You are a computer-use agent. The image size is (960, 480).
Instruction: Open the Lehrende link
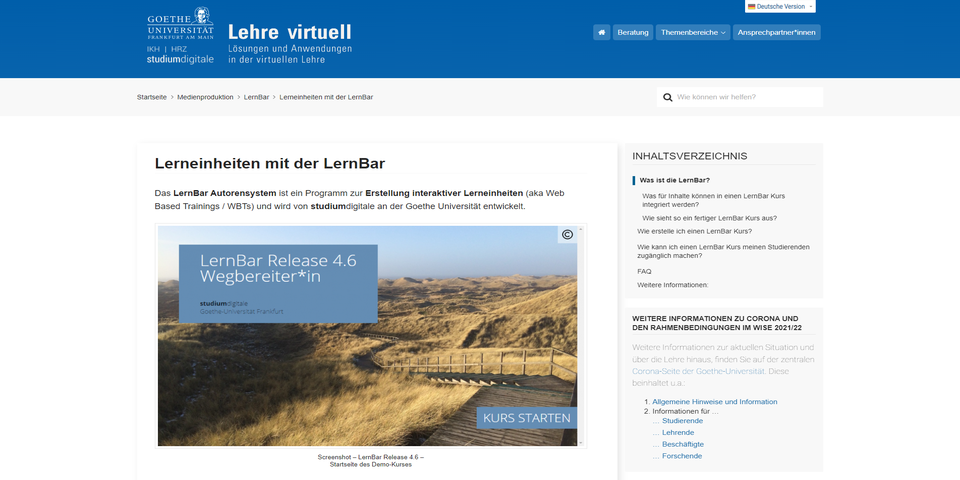(678, 432)
